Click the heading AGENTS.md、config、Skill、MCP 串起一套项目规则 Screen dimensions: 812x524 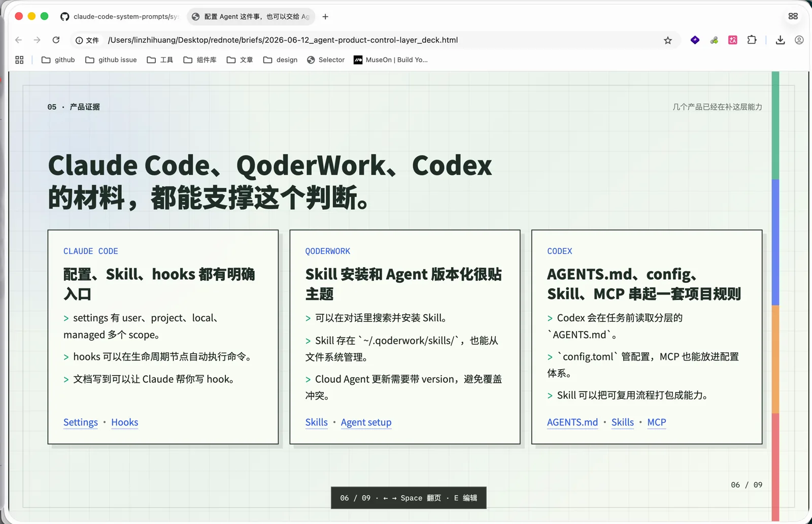[x=644, y=284]
